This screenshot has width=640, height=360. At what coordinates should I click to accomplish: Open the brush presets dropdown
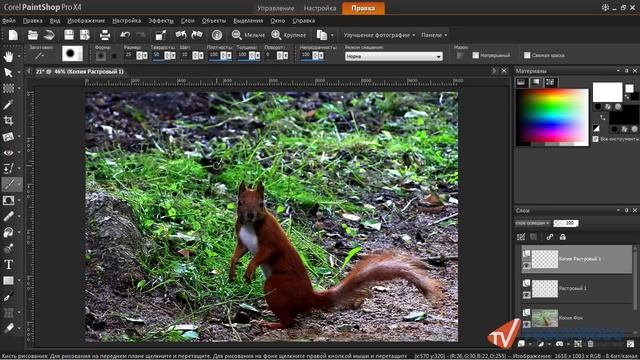[40, 55]
